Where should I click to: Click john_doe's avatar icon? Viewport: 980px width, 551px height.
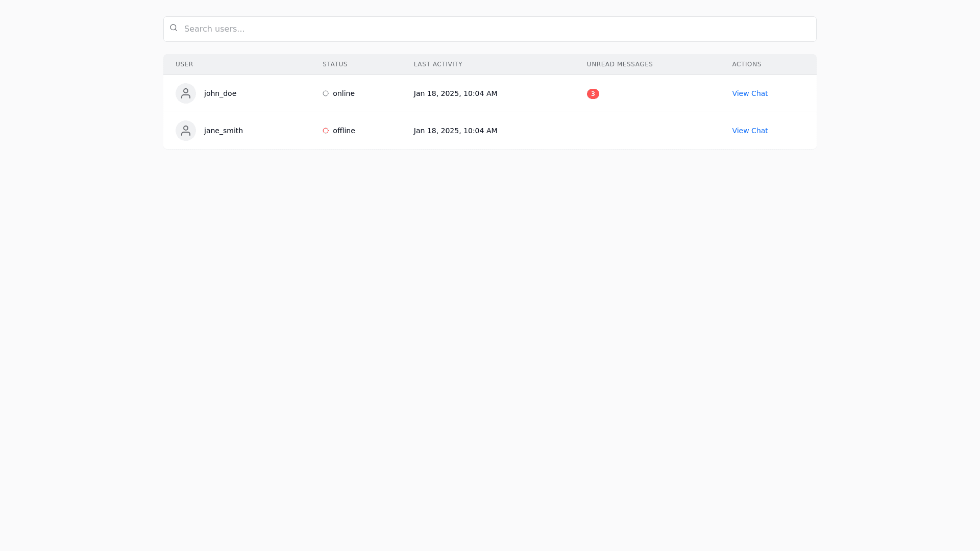186,93
